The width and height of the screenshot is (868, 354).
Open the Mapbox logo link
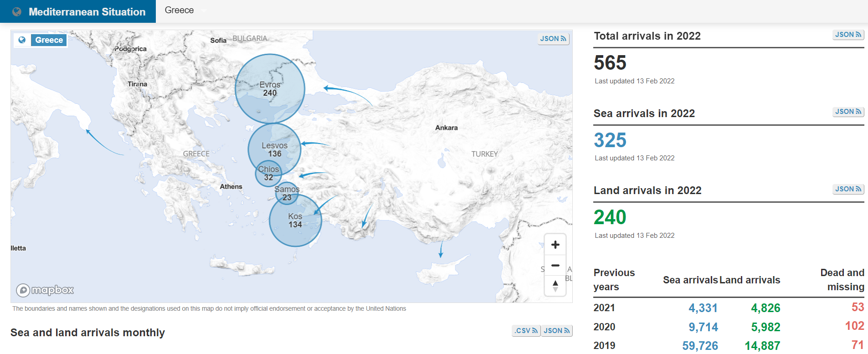click(45, 290)
